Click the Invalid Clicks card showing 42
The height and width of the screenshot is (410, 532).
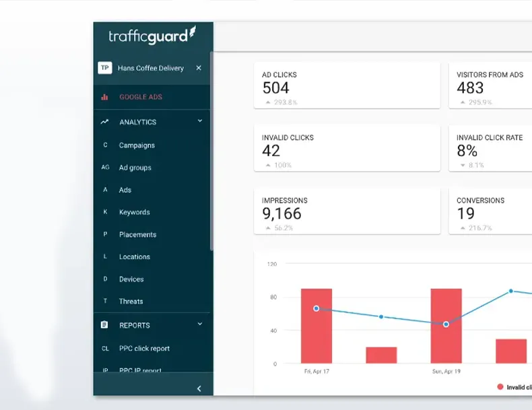(x=347, y=148)
